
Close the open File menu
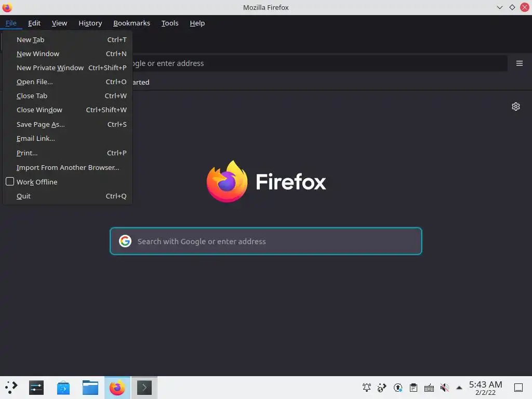[11, 23]
